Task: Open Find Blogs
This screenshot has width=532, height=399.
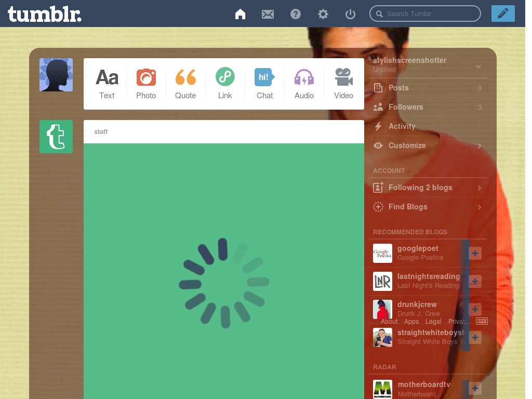Action: point(428,207)
